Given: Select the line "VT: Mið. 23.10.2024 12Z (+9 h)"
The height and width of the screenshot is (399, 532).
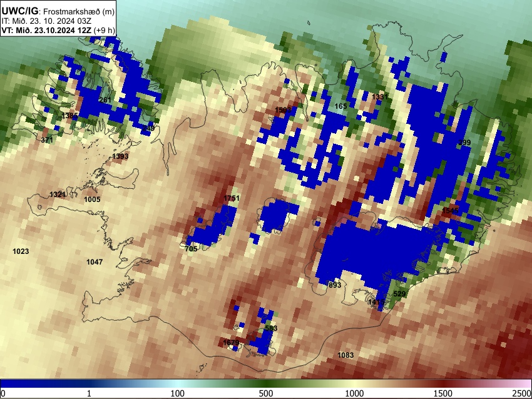Looking at the screenshot, I should point(58,30).
